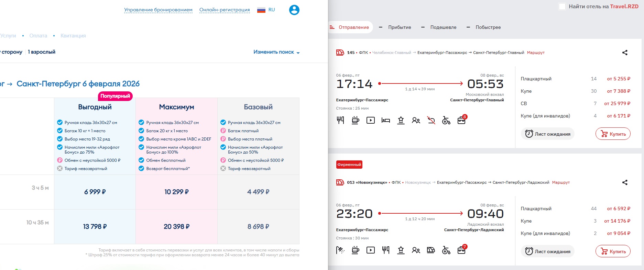The height and width of the screenshot is (270, 644).
Task: Select Максимум fare 20 398 ₽
Action: [x=177, y=227]
